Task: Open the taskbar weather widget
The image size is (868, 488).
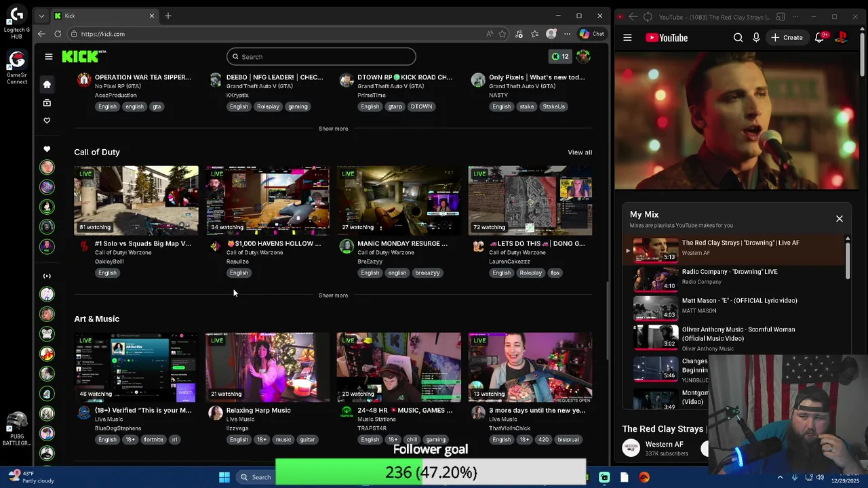Action: tap(31, 477)
